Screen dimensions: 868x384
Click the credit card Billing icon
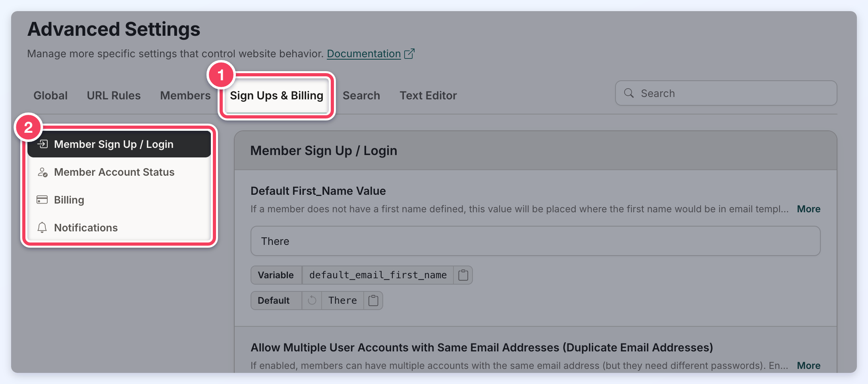pos(42,200)
